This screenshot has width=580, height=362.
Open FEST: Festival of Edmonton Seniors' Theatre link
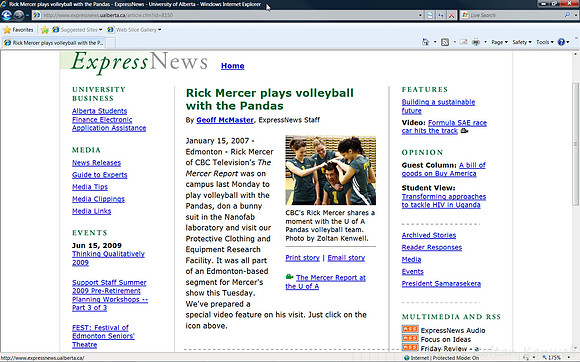103,336
